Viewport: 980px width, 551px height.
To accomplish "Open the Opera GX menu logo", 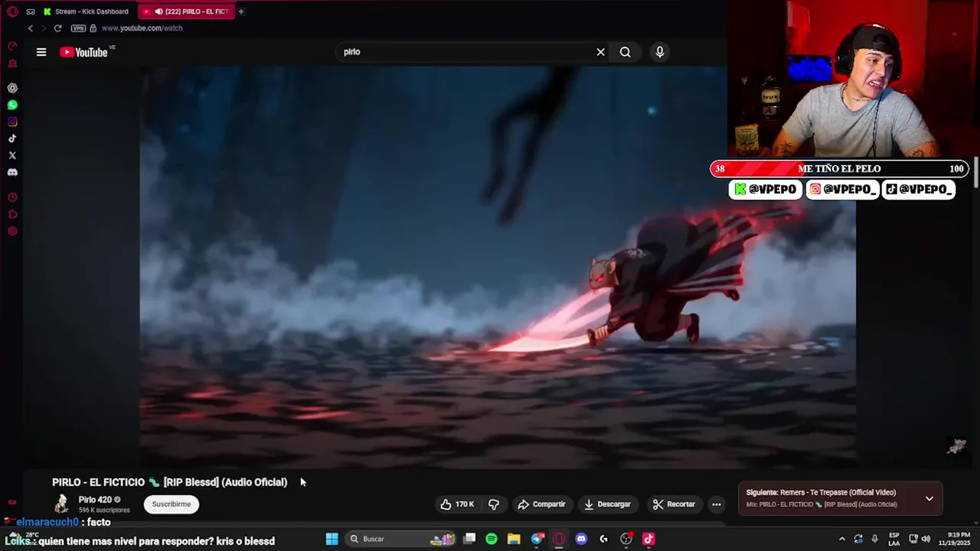I will [x=12, y=11].
